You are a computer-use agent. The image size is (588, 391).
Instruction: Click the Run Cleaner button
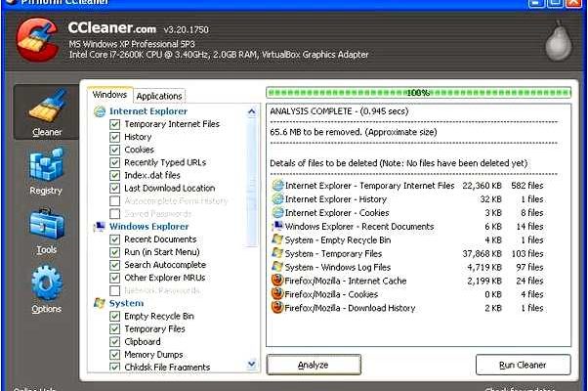524,365
